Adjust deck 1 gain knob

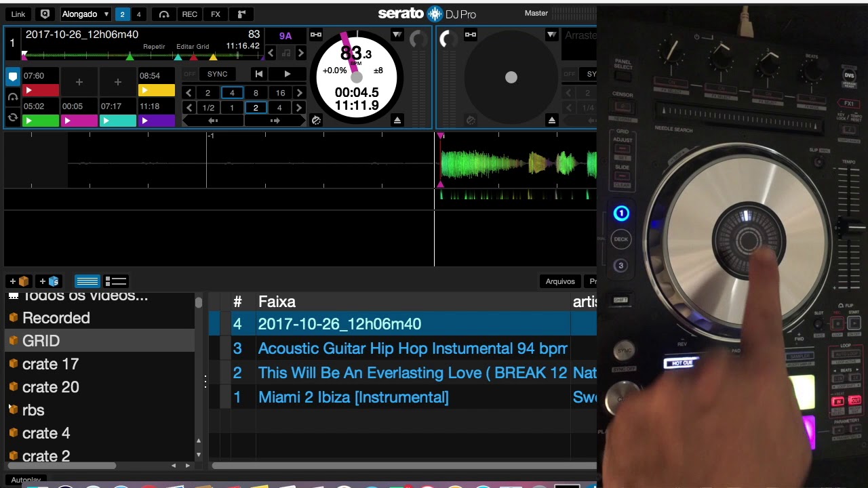pos(418,39)
